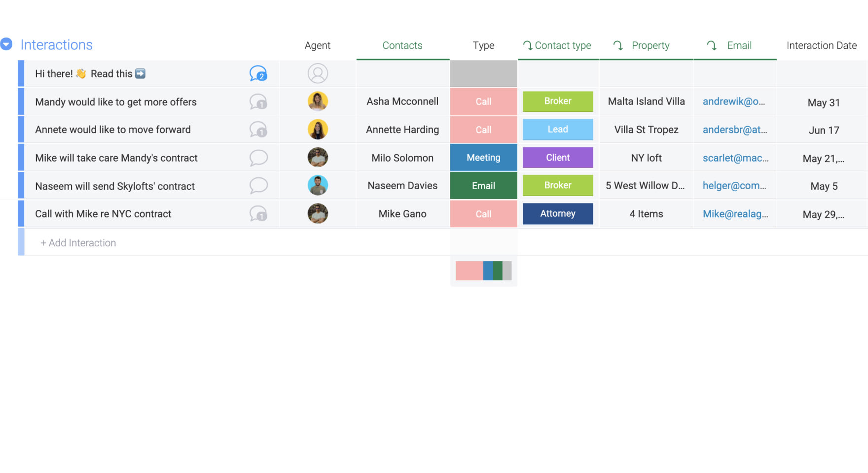Viewport: 868px width, 473px height.
Task: Open updates bubble for 'Hi there!' row
Action: [258, 73]
